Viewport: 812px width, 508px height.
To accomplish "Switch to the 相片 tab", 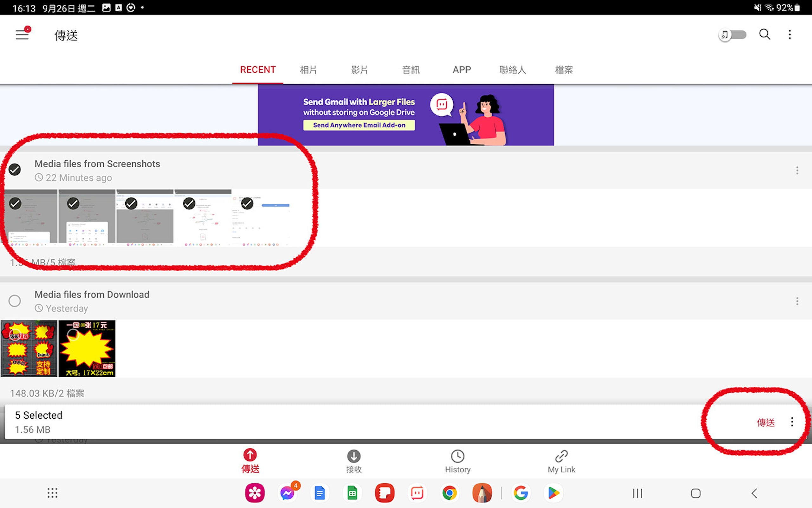I will click(308, 70).
